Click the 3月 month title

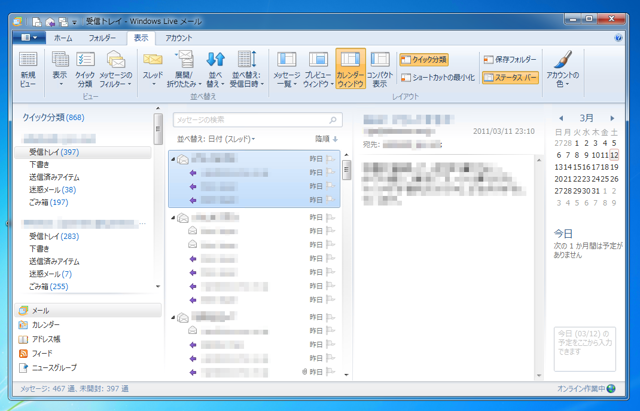click(587, 118)
